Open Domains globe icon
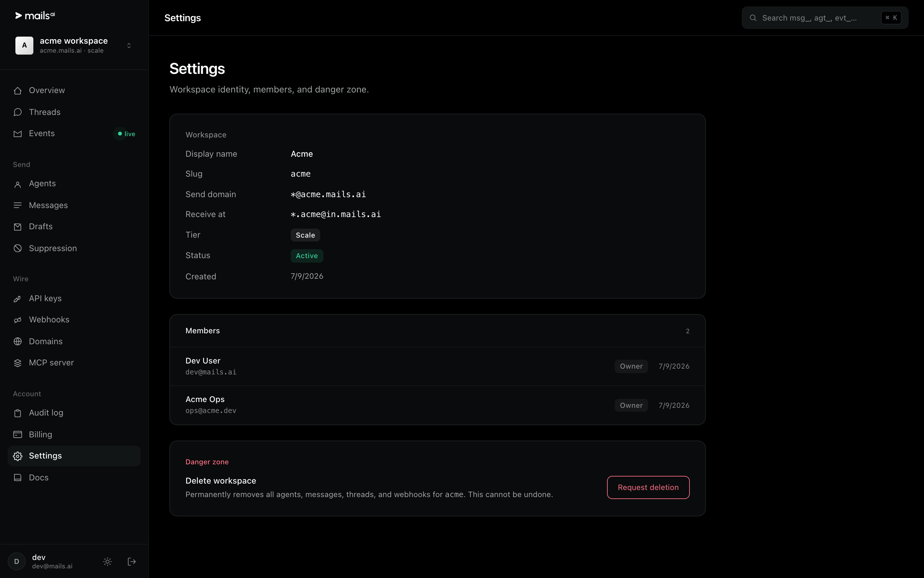This screenshot has height=578, width=924. click(18, 341)
